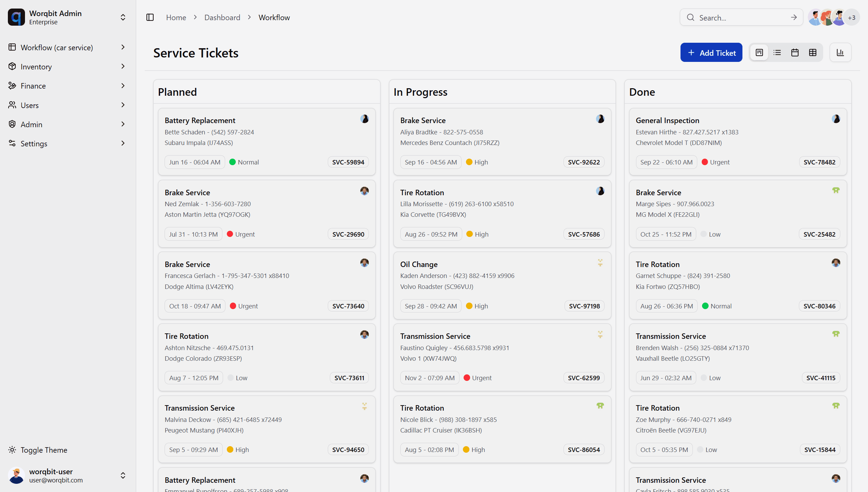Go to Dashboard breadcrumb link
The height and width of the screenshot is (492, 868).
point(222,17)
